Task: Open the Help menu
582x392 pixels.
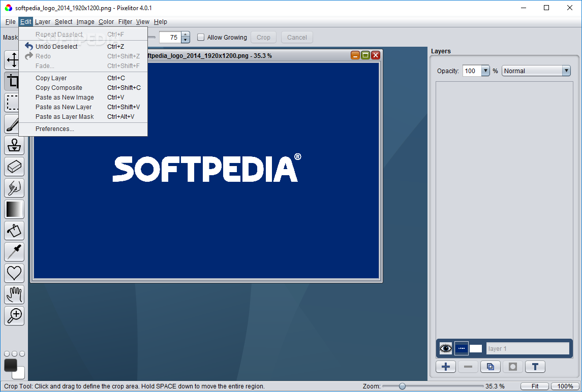Action: point(160,22)
